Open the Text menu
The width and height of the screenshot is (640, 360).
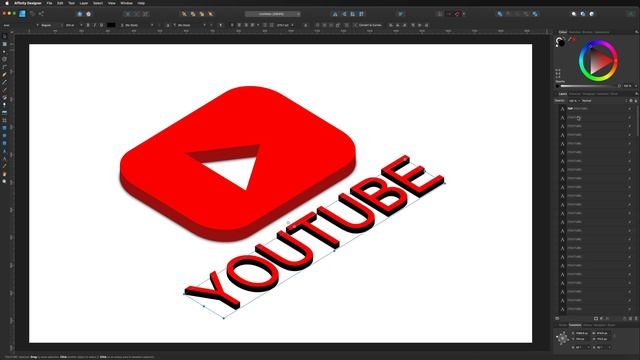pyautogui.click(x=71, y=3)
